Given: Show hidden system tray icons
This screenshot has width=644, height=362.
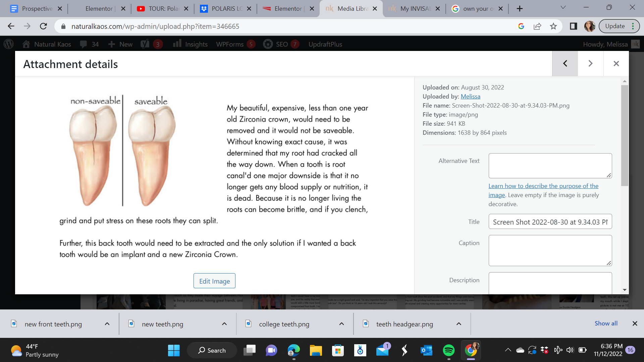Looking at the screenshot, I should pyautogui.click(x=508, y=350).
